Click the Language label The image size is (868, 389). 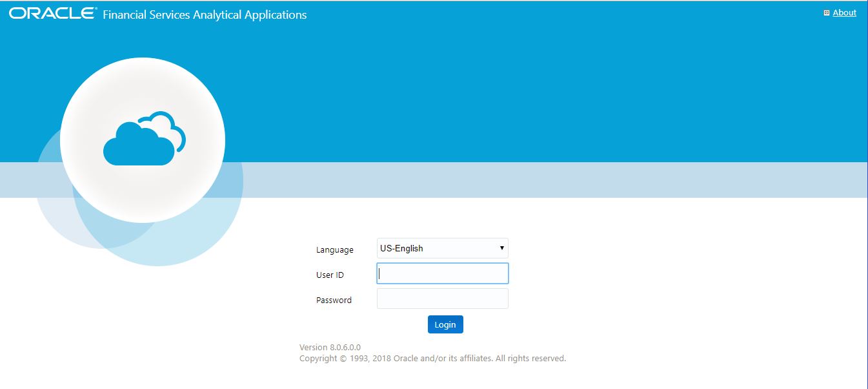[334, 249]
